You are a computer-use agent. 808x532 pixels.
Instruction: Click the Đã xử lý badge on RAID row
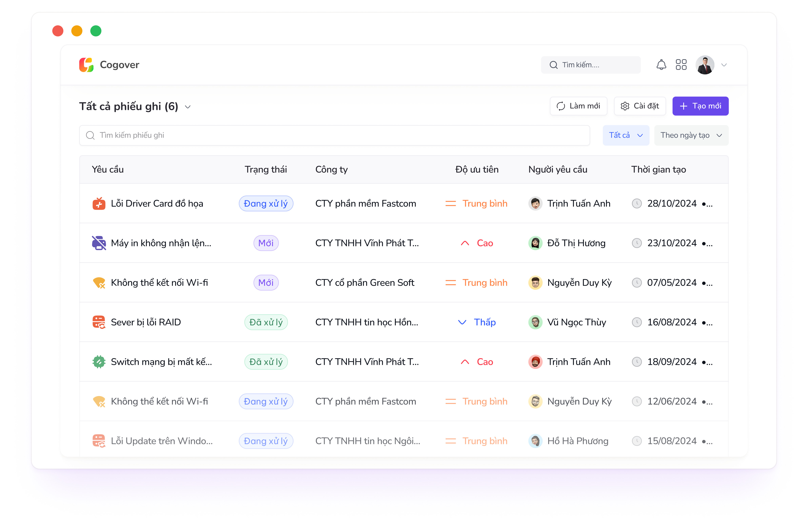[266, 322]
